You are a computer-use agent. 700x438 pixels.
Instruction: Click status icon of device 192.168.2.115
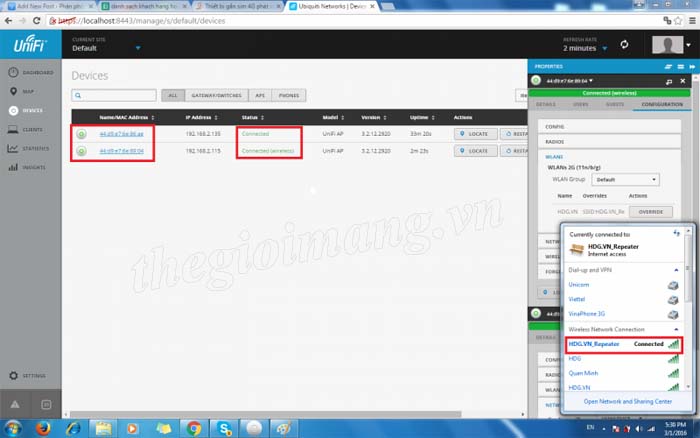tap(81, 151)
